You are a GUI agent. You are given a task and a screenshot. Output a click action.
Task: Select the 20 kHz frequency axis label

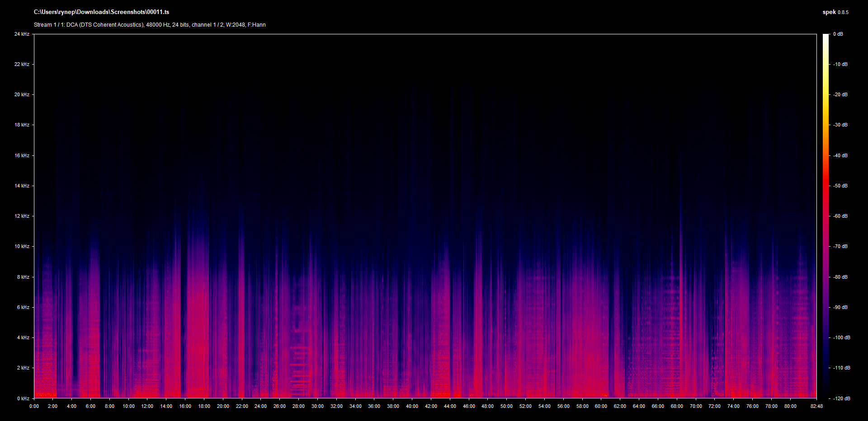tap(22, 95)
